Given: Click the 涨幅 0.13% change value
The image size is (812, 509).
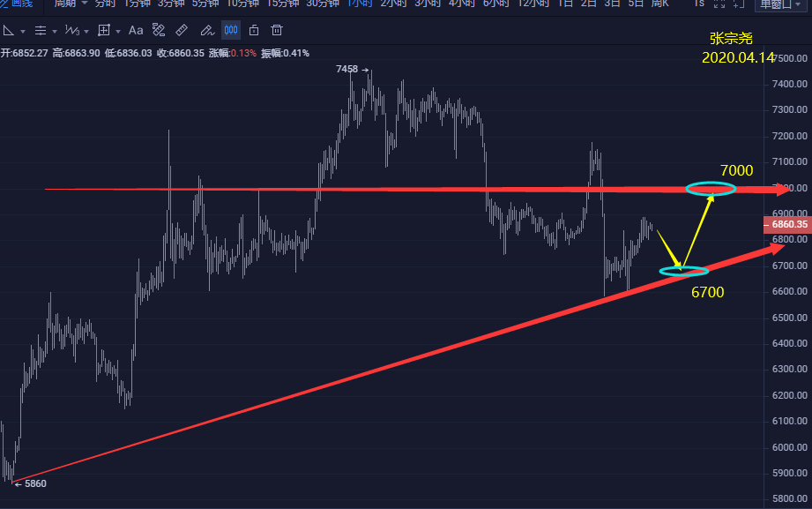Looking at the screenshot, I should point(233,54).
